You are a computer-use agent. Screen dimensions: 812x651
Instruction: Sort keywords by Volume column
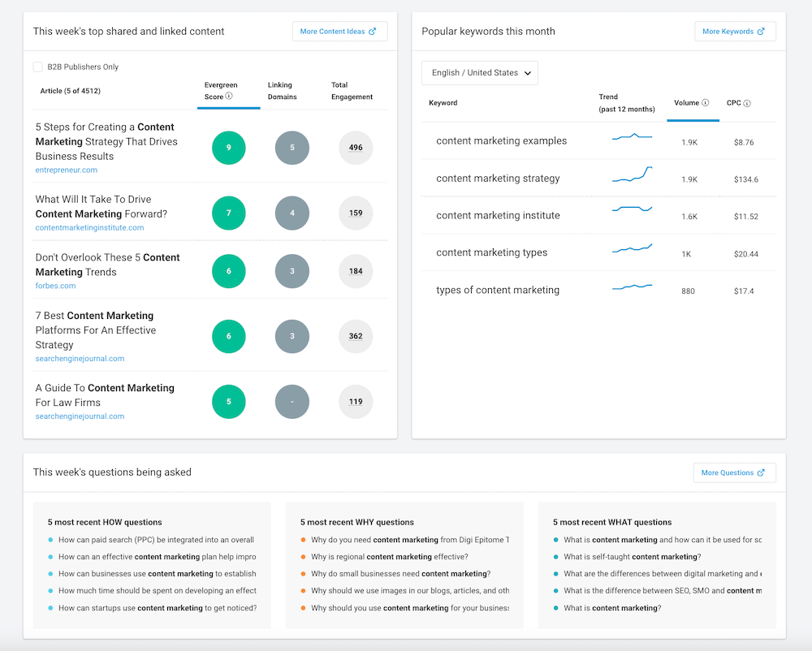686,103
